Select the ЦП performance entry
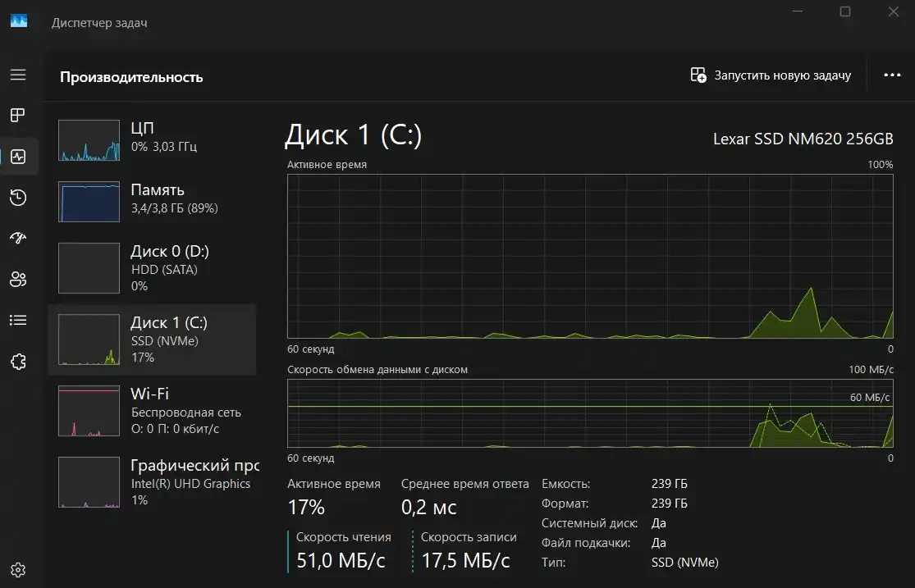 tap(152, 140)
